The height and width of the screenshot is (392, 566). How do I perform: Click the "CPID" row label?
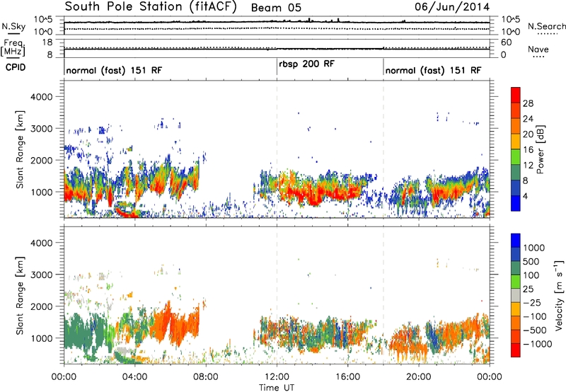click(x=16, y=67)
